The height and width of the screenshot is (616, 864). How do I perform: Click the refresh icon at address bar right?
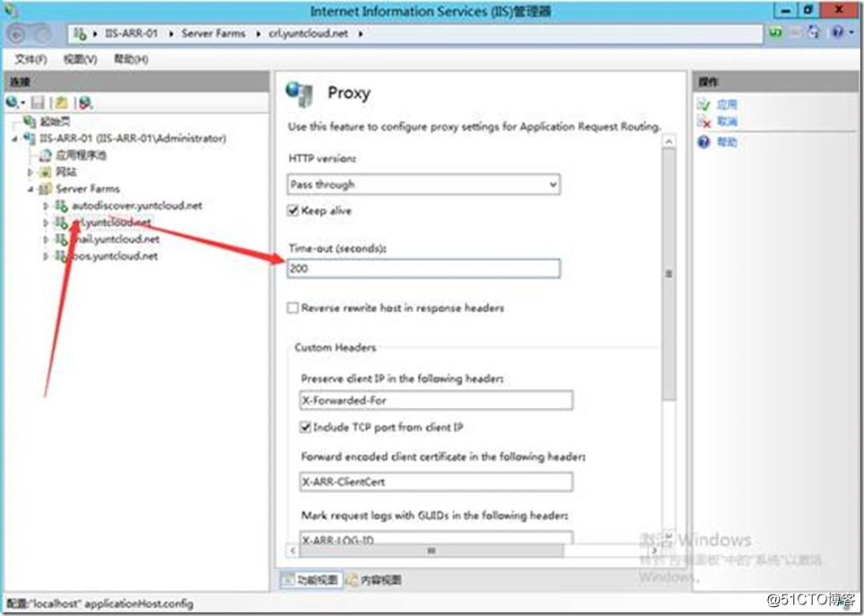point(814,33)
